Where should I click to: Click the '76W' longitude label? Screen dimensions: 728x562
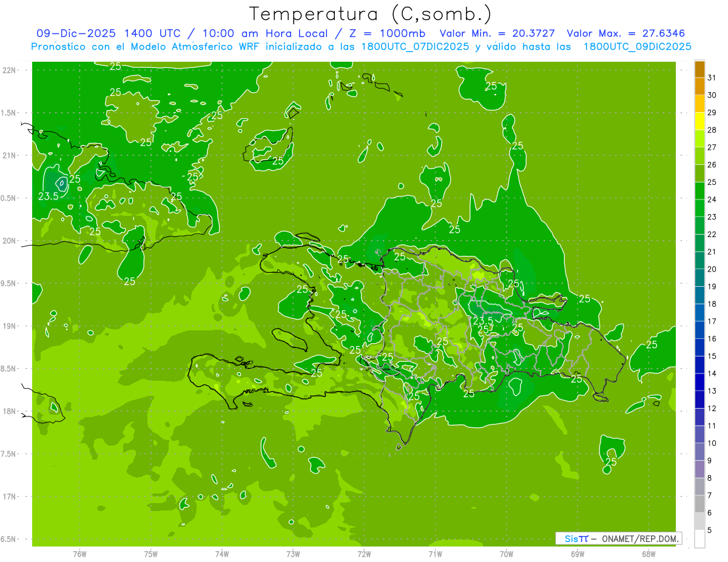point(79,554)
